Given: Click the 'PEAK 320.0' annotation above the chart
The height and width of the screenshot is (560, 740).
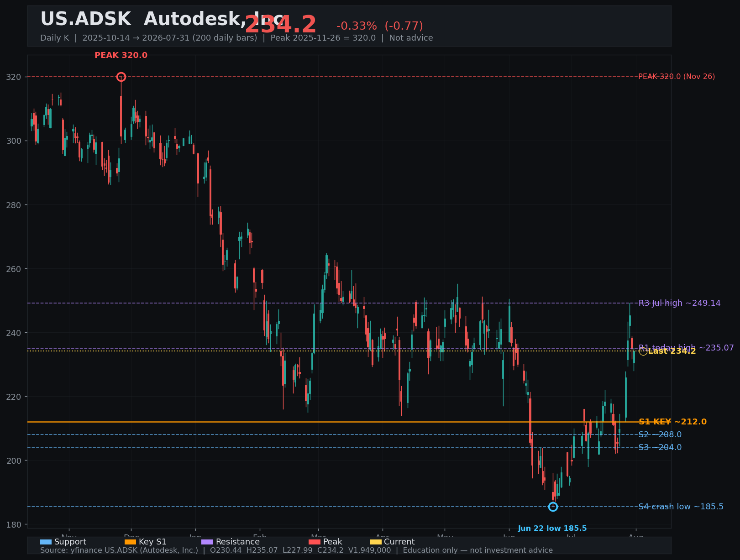Looking at the screenshot, I should click(121, 55).
